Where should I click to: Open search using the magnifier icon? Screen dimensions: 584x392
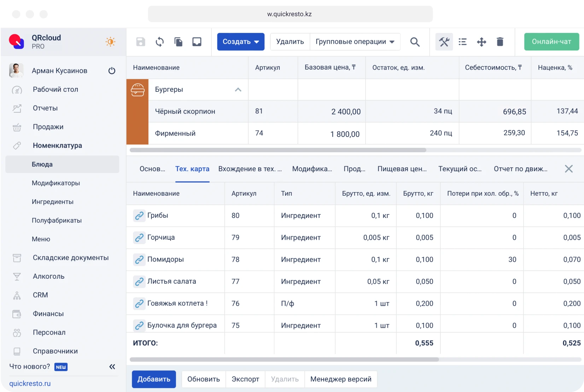[415, 42]
